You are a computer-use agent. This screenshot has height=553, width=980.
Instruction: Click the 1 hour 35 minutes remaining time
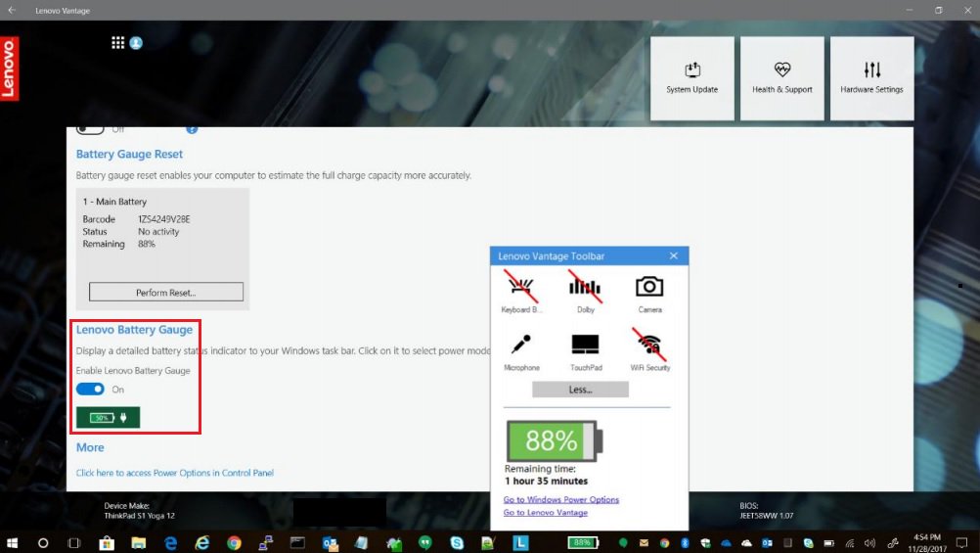point(547,481)
